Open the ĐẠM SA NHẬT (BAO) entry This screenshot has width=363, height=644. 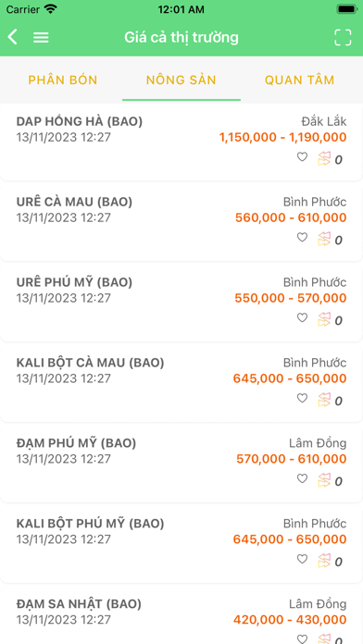pos(181,616)
